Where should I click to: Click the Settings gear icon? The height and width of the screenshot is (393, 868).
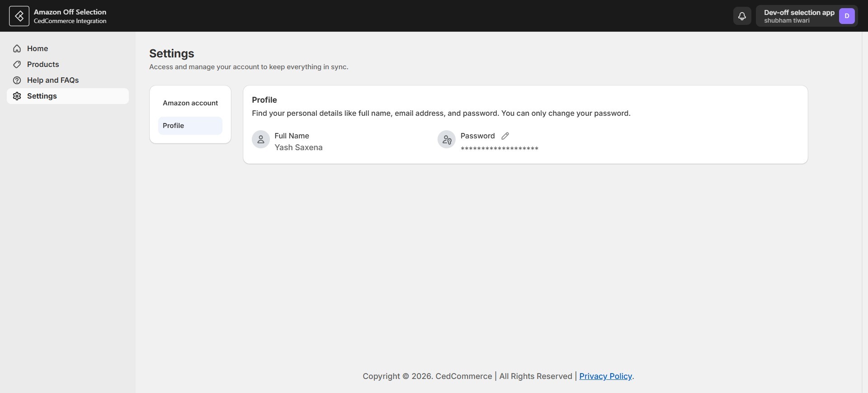click(x=17, y=96)
